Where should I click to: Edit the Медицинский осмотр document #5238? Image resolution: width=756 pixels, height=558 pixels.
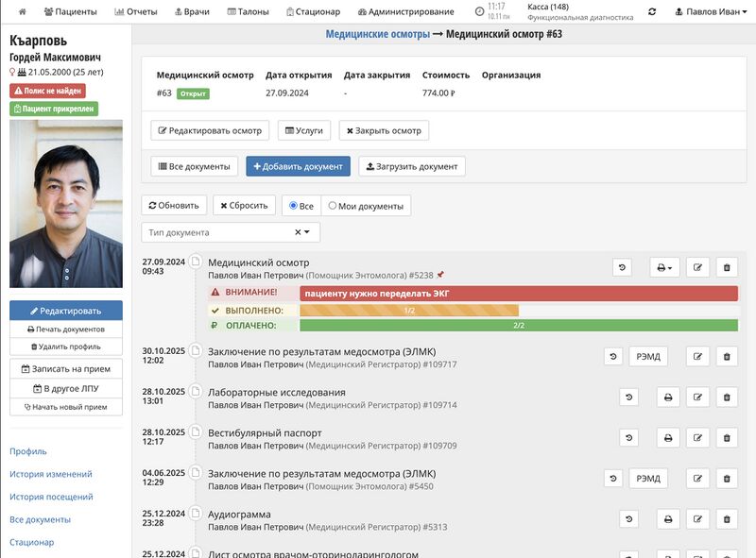697,267
